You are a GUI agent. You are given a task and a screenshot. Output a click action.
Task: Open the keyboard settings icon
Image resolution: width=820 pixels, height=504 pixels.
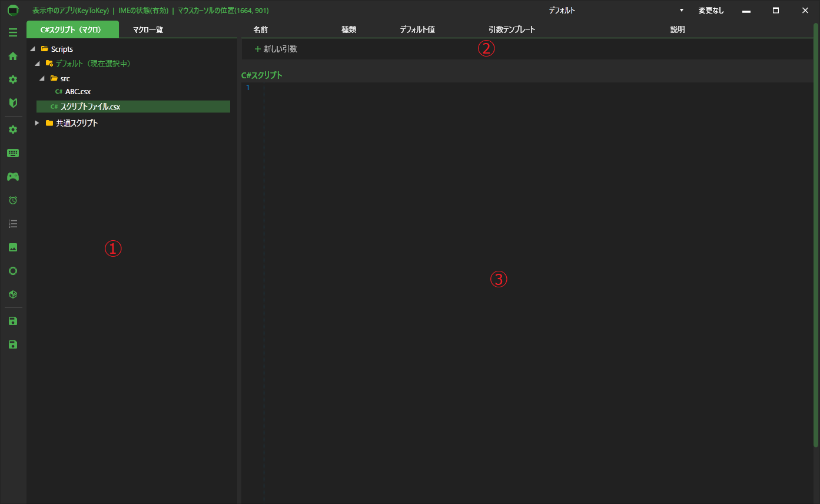click(x=13, y=153)
